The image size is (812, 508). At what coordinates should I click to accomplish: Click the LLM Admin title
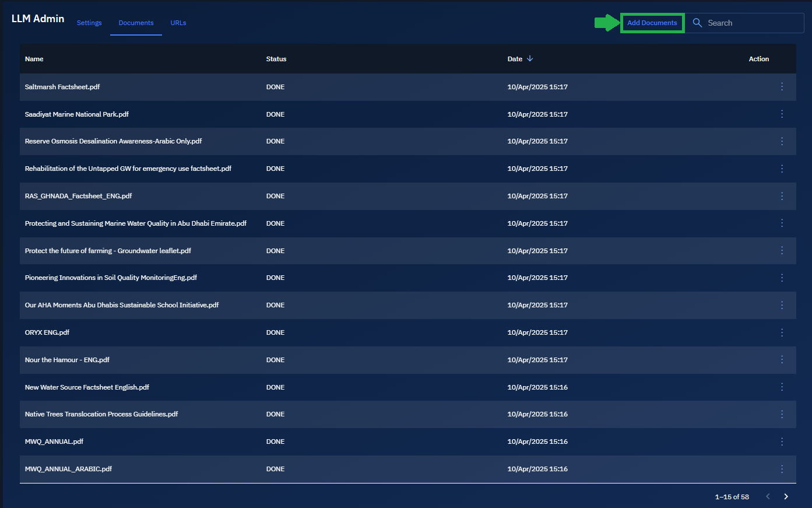[x=38, y=19]
